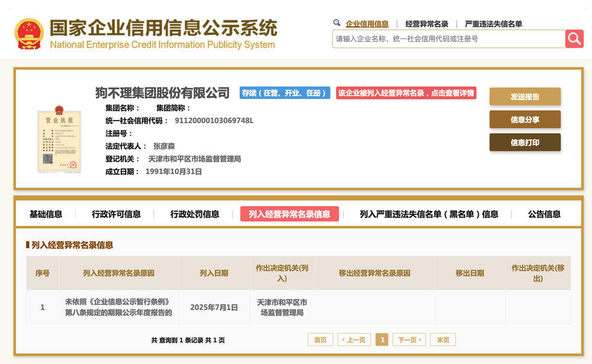Click the red magnifier search icon
This screenshot has height=364, width=592.
573,38
